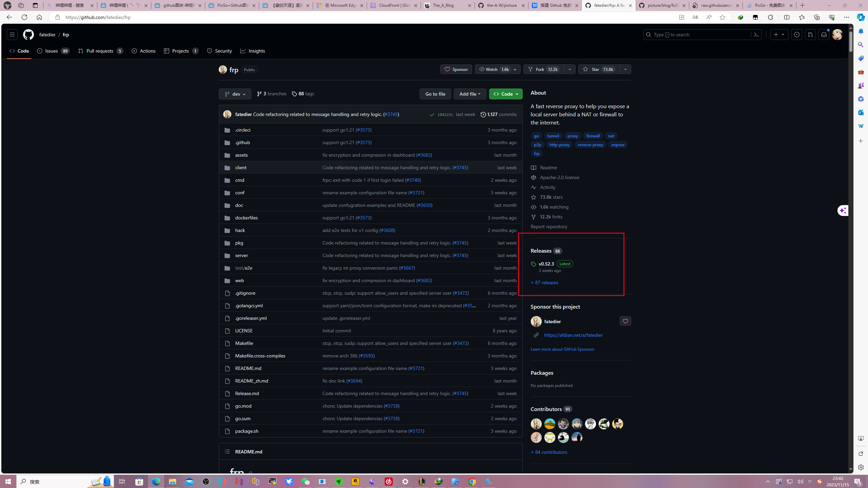Switch to the Pull requests tab
Screen dimensions: 868x488
coord(100,51)
